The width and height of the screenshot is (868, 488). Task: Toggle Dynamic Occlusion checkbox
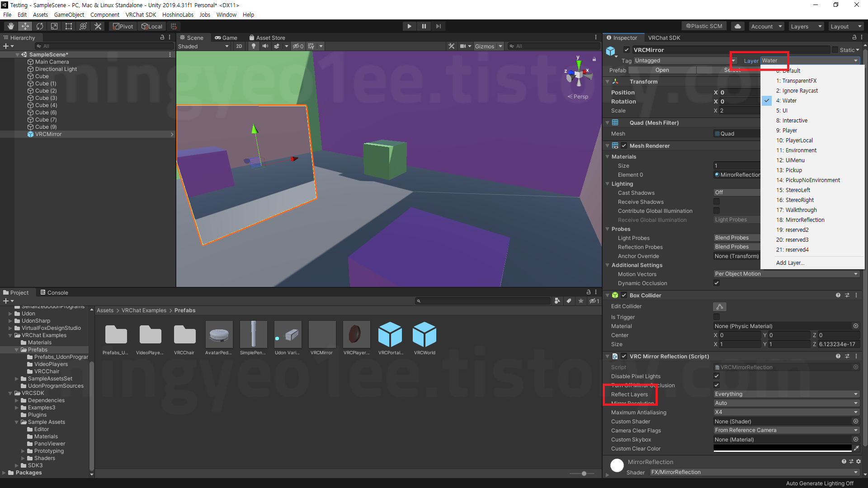(x=717, y=283)
